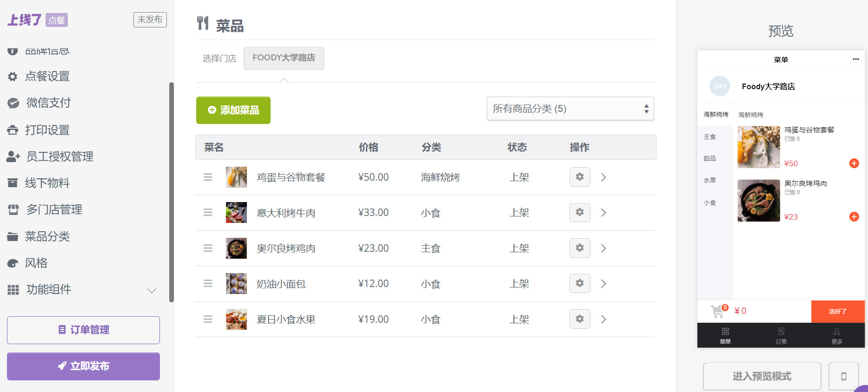The image size is (868, 392).
Task: Click the three-dot menu in preview header
Action: click(x=855, y=59)
